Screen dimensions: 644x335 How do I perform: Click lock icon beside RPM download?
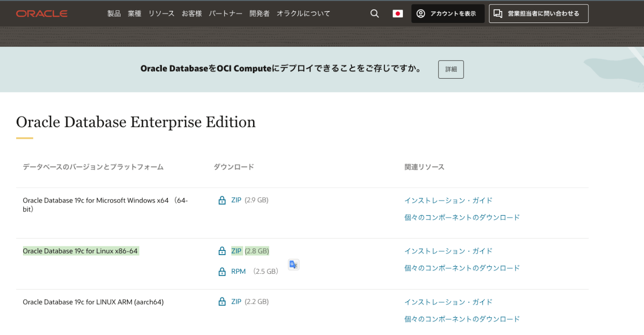(222, 272)
